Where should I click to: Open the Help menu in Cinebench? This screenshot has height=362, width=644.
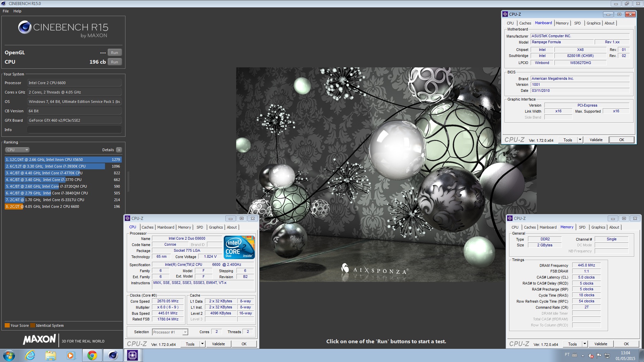[17, 11]
